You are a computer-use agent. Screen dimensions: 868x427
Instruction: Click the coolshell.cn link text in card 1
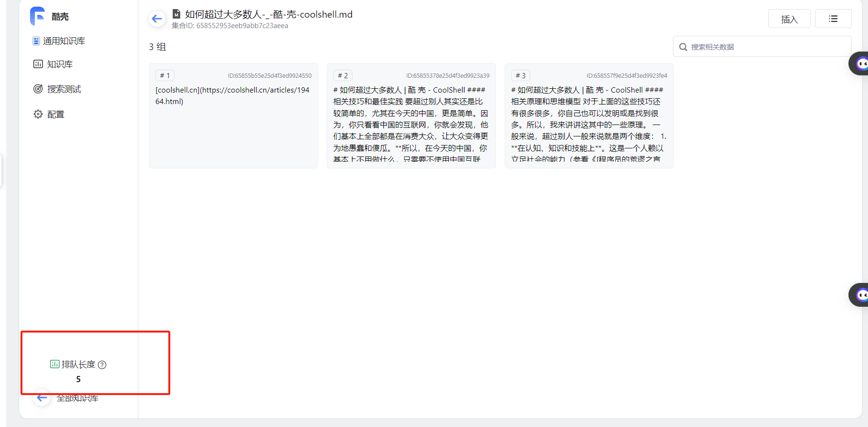pyautogui.click(x=233, y=95)
